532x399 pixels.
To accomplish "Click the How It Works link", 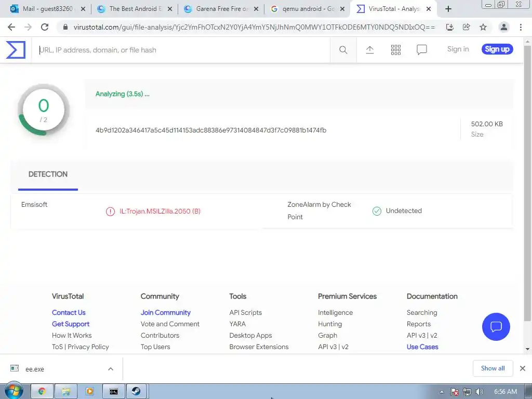I will tap(72, 335).
